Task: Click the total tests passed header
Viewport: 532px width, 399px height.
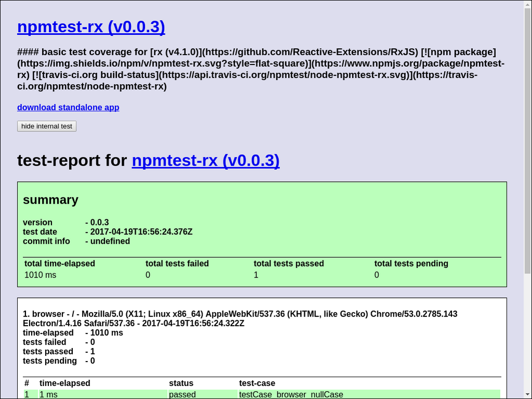Action: [289, 263]
